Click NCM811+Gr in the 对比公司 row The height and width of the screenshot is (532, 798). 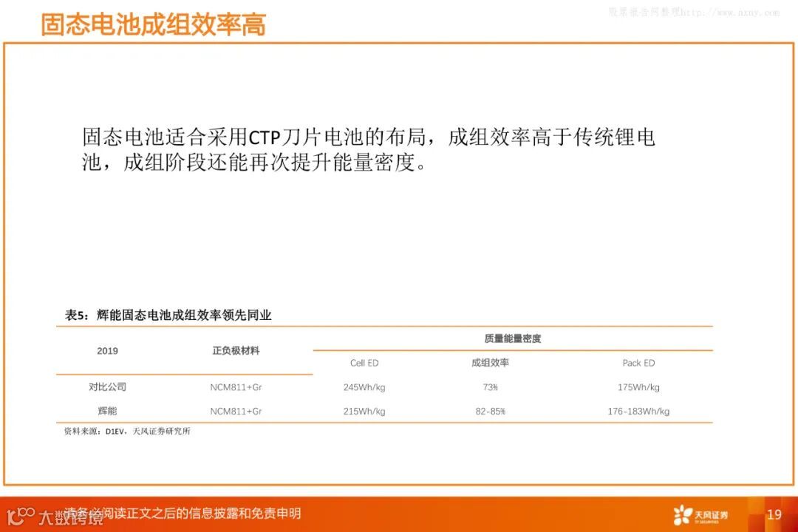pos(236,387)
